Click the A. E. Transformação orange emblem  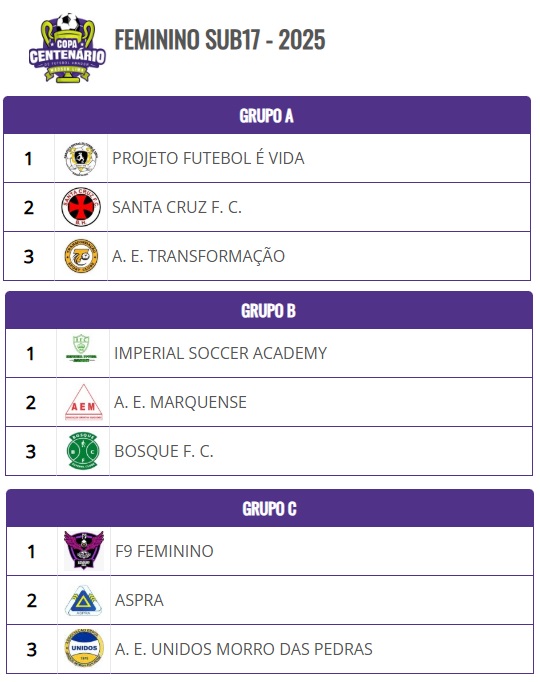click(x=81, y=256)
